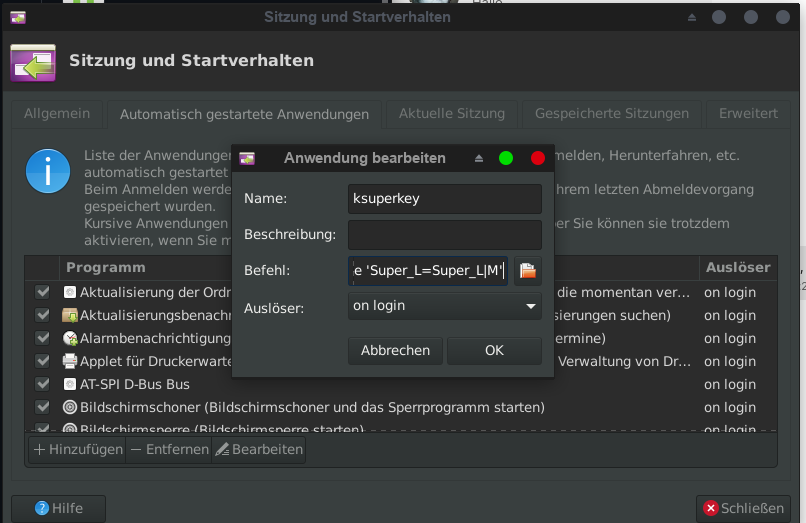806x523 pixels.
Task: Uncheck the AT-SPI D-Bus Bus checkbox
Action: pyautogui.click(x=43, y=384)
